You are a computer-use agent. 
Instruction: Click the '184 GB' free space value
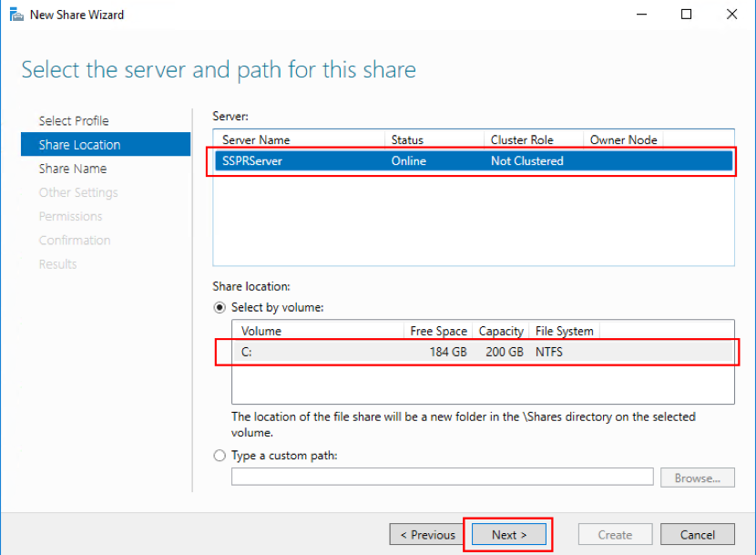pos(448,352)
